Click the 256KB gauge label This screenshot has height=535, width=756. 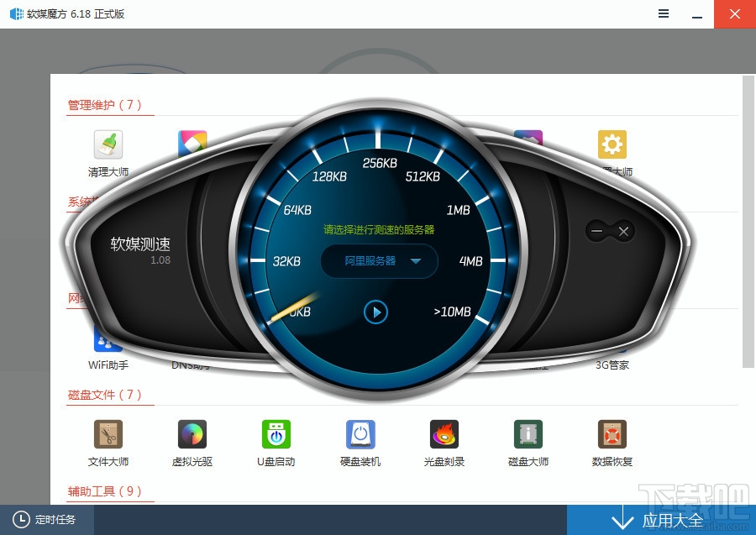(x=380, y=164)
